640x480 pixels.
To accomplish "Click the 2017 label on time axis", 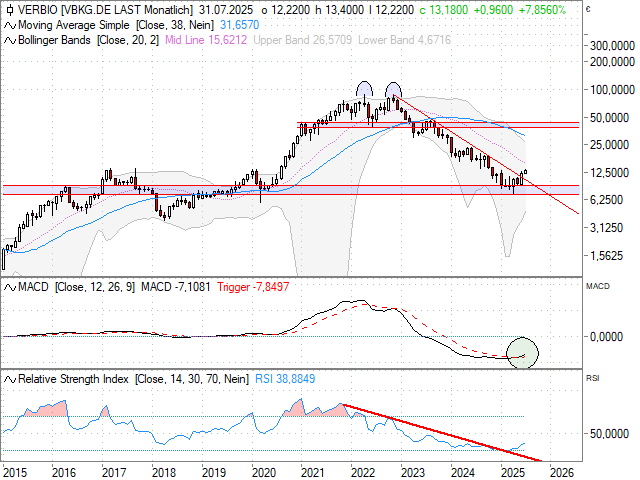I will pos(114,473).
